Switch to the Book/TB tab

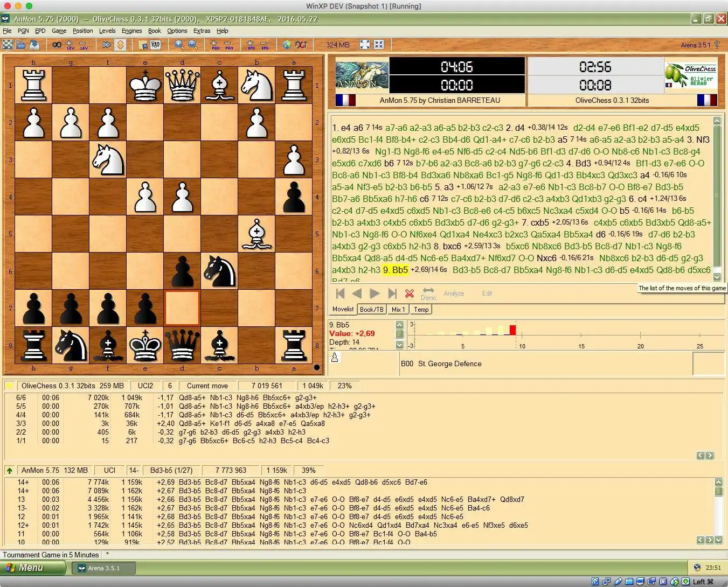[372, 310]
